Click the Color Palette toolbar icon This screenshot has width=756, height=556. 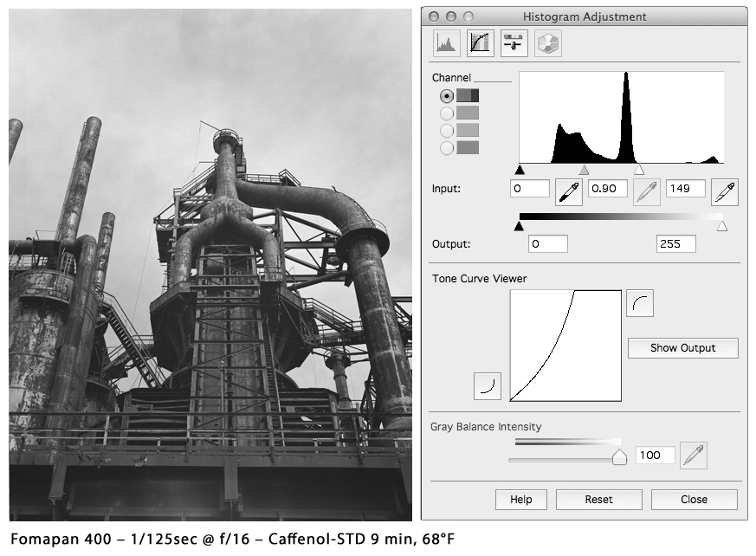(547, 43)
